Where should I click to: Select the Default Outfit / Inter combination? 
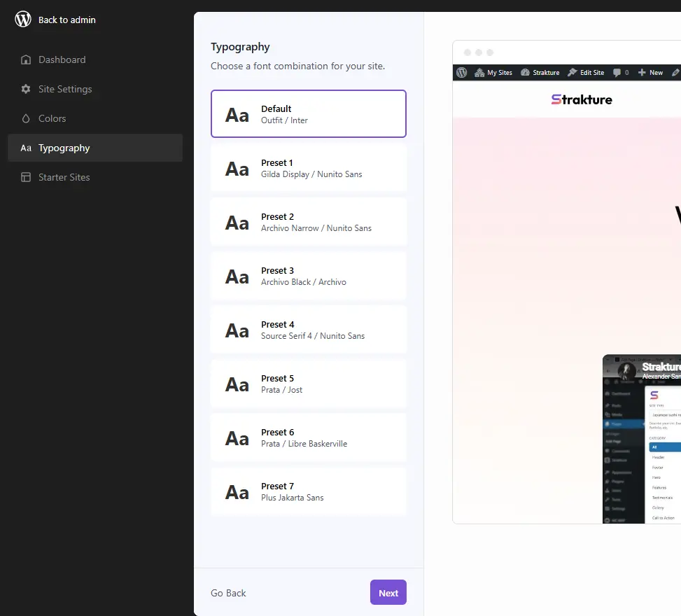click(x=308, y=113)
